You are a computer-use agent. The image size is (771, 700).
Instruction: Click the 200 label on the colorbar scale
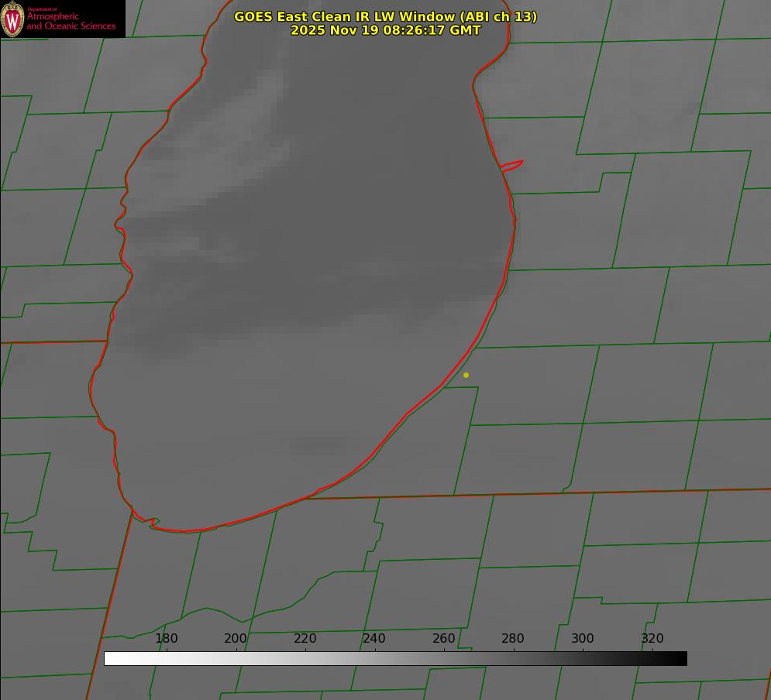point(236,639)
